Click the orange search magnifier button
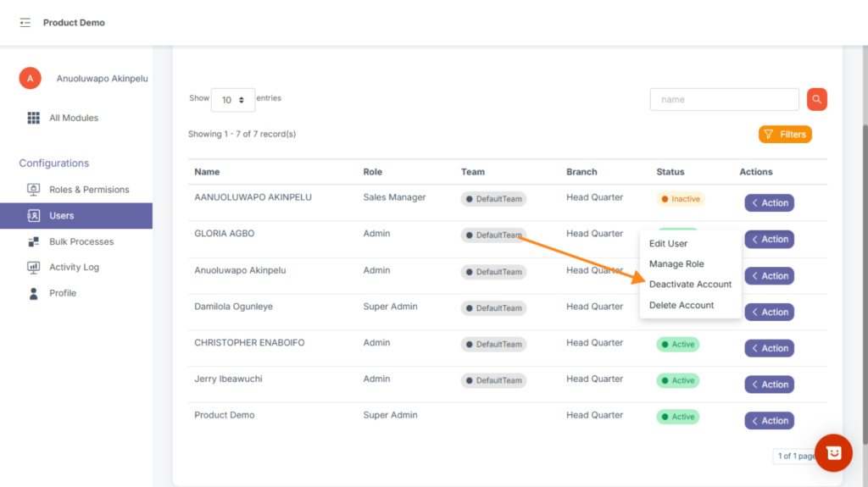 pos(816,99)
